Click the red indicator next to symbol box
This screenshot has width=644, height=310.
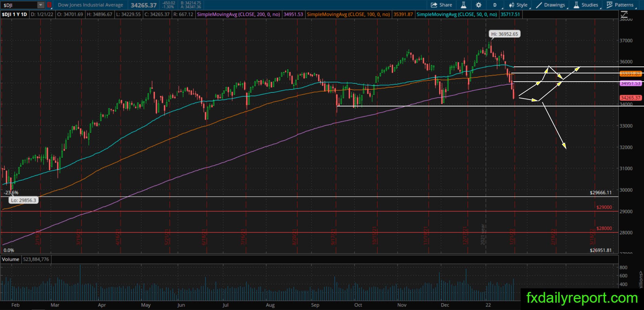49,5
